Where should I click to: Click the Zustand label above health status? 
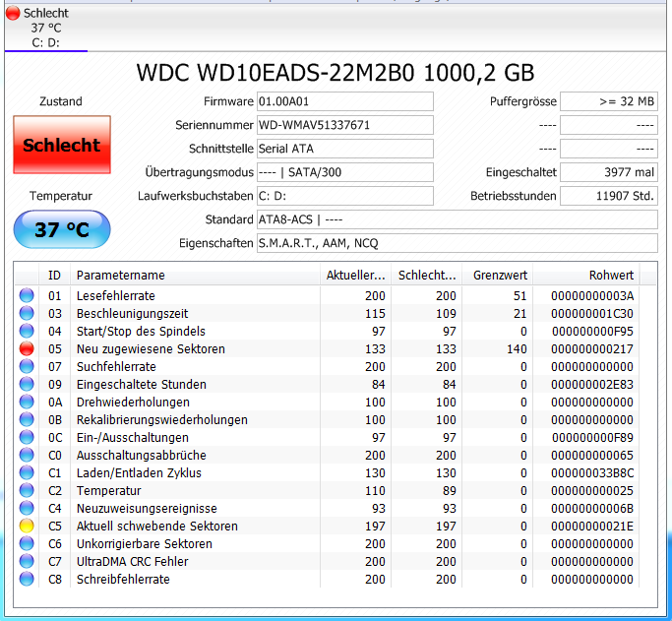(60, 101)
